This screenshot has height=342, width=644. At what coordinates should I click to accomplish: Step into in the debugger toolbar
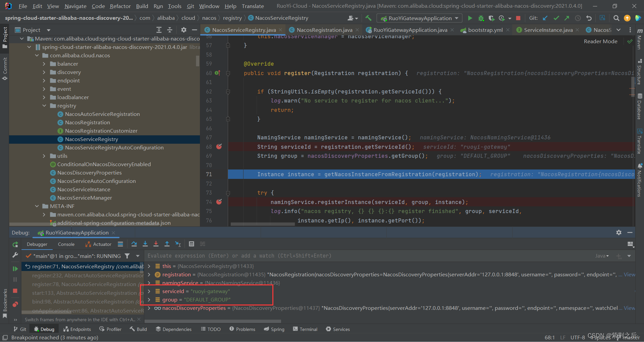coord(145,244)
